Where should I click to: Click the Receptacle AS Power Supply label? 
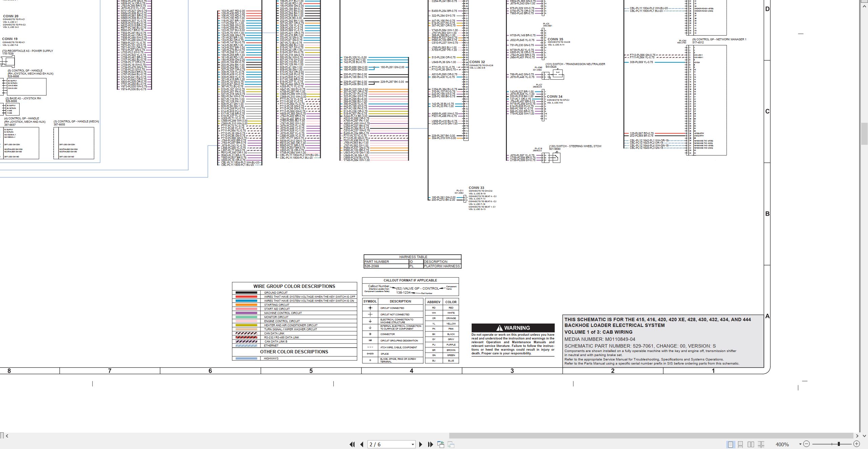(27, 51)
